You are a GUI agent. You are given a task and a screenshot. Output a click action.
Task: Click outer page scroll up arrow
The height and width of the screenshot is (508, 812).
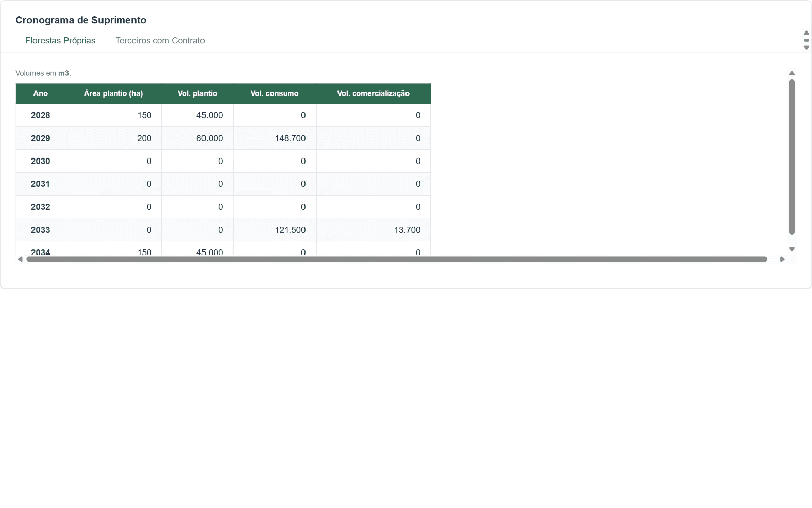(806, 33)
